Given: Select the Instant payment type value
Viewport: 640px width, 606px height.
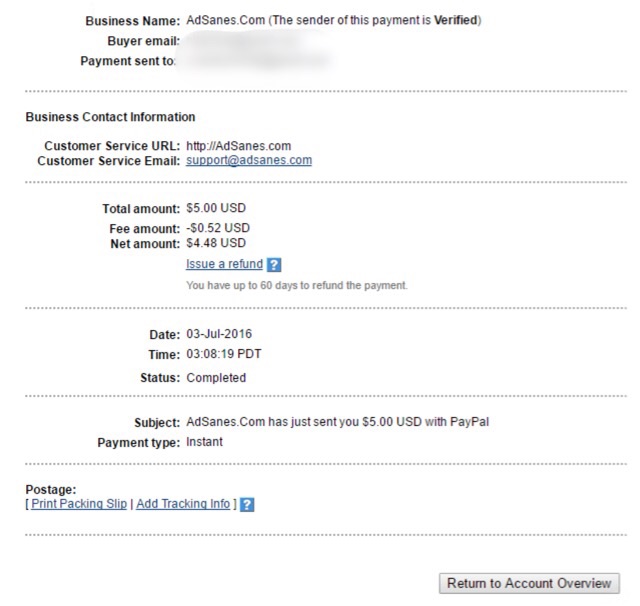Looking at the screenshot, I should pos(204,442).
